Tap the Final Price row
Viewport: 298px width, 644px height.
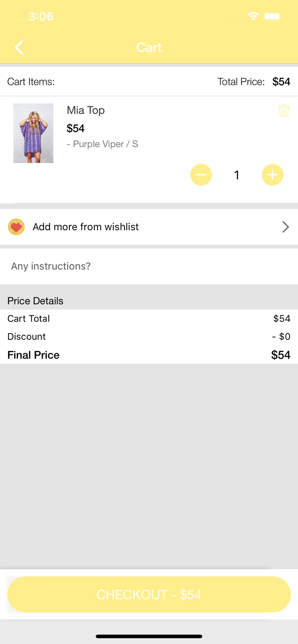point(148,355)
